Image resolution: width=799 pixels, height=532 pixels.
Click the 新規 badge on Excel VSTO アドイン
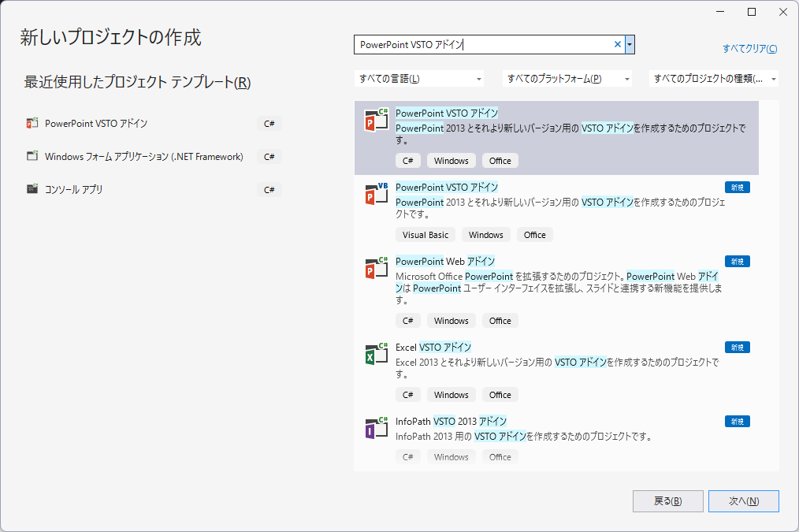click(738, 348)
